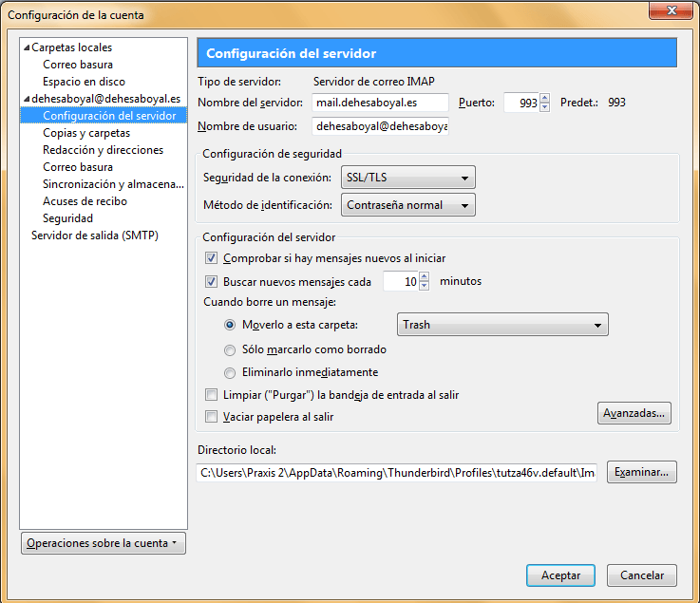
Task: Click the Nombre del servidor field
Action: (x=380, y=103)
